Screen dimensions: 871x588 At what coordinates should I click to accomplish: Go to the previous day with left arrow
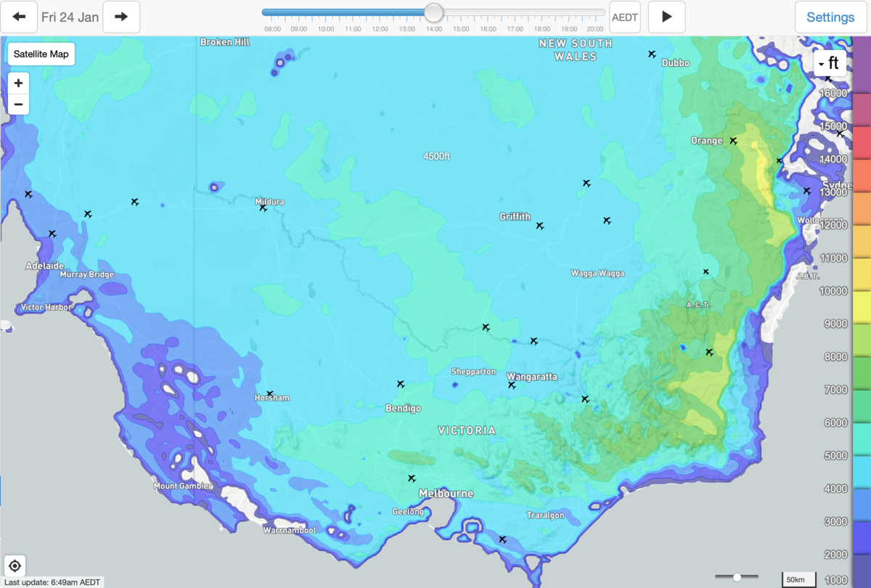tap(19, 17)
